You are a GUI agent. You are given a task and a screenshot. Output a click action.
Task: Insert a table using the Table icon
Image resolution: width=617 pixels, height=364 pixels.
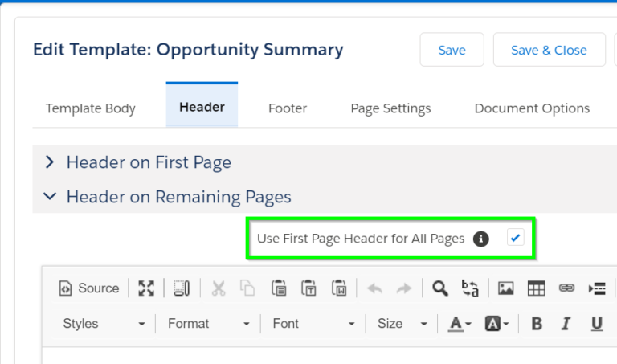click(536, 288)
